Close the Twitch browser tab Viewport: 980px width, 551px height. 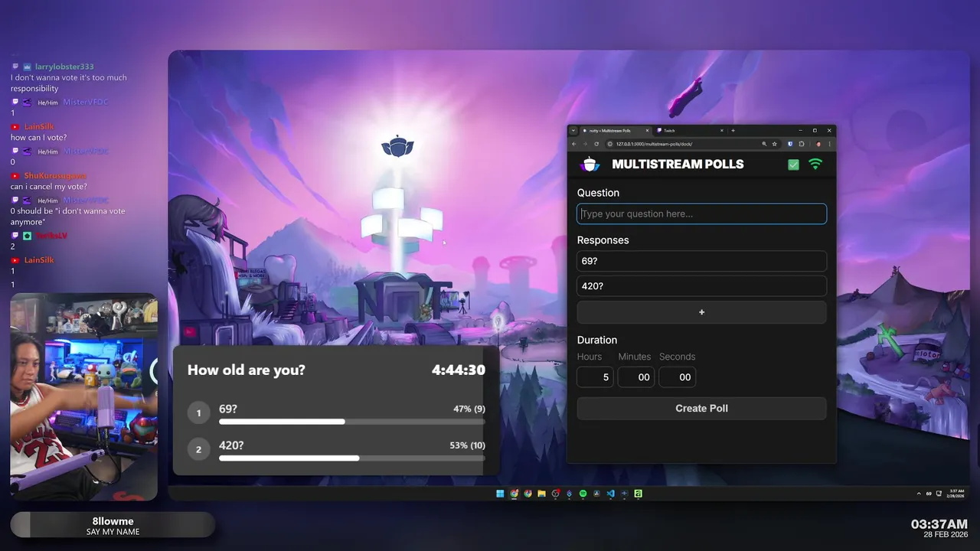click(x=721, y=131)
